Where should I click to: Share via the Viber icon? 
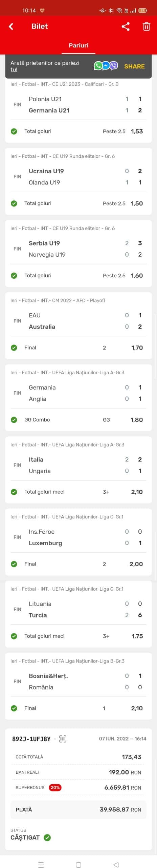click(114, 66)
